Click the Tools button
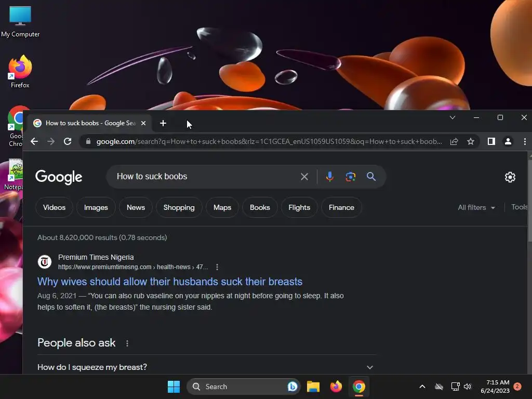The height and width of the screenshot is (399, 532). 520,207
